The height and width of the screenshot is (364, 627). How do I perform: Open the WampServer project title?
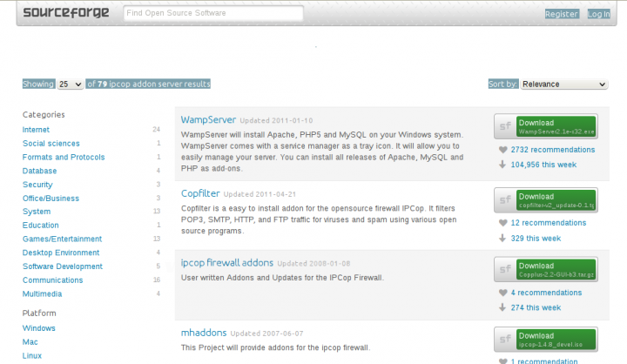tap(208, 119)
